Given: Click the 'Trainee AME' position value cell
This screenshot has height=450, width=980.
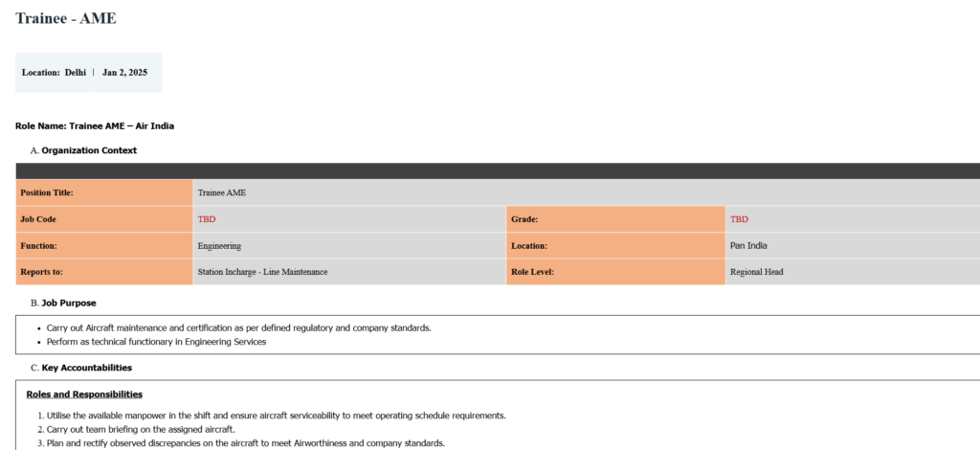Looking at the screenshot, I should click(x=587, y=192).
